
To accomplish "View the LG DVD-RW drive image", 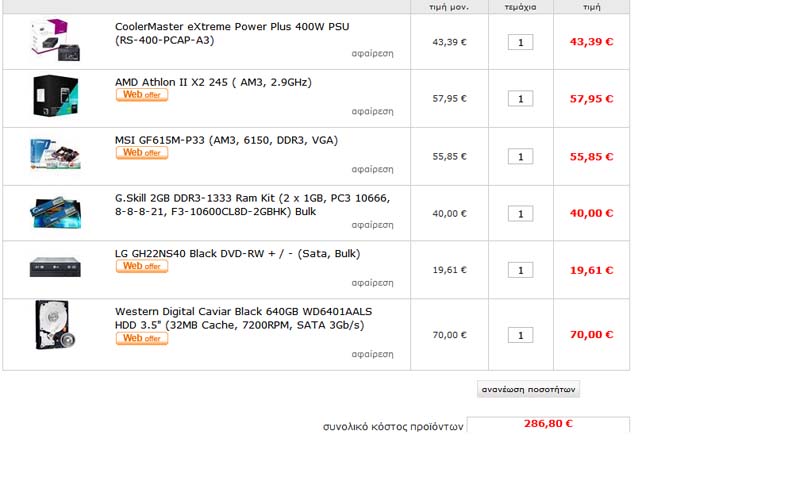I will pyautogui.click(x=55, y=267).
